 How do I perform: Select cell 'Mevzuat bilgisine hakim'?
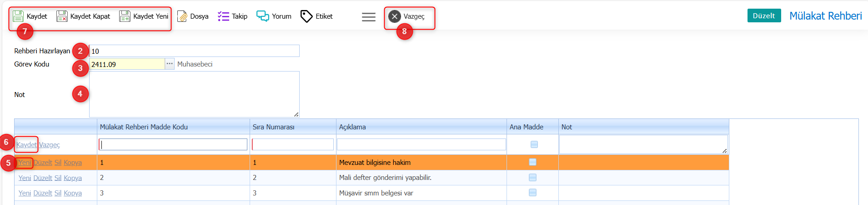point(421,163)
